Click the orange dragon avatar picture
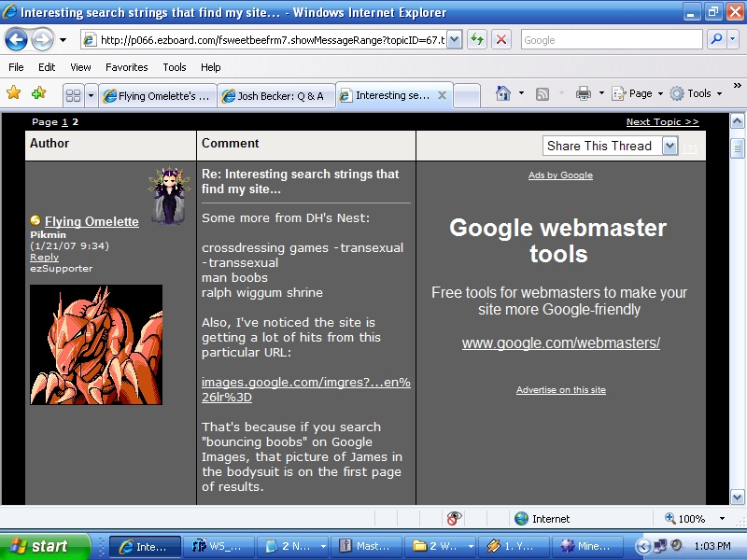Image resolution: width=747 pixels, height=560 pixels. (x=96, y=344)
